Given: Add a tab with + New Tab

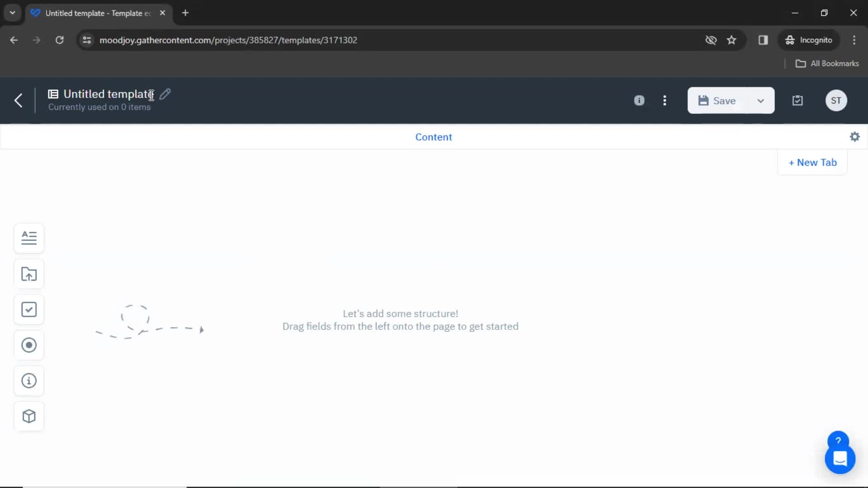Looking at the screenshot, I should click(x=812, y=162).
